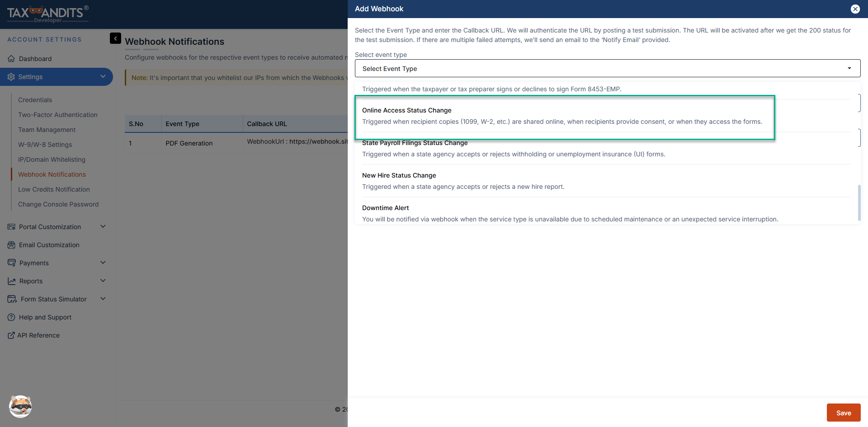
Task: Open the chat mascot icon bottom left
Action: pyautogui.click(x=19, y=407)
